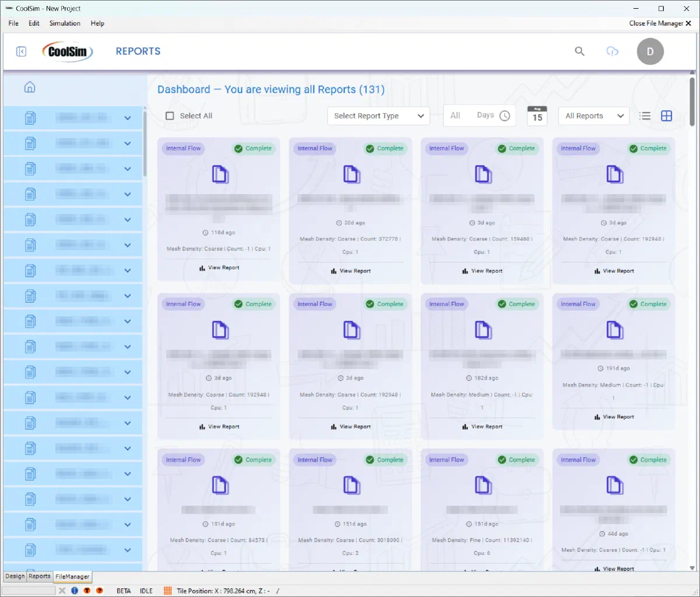
Task: Check the Select All checkbox
Action: [170, 116]
